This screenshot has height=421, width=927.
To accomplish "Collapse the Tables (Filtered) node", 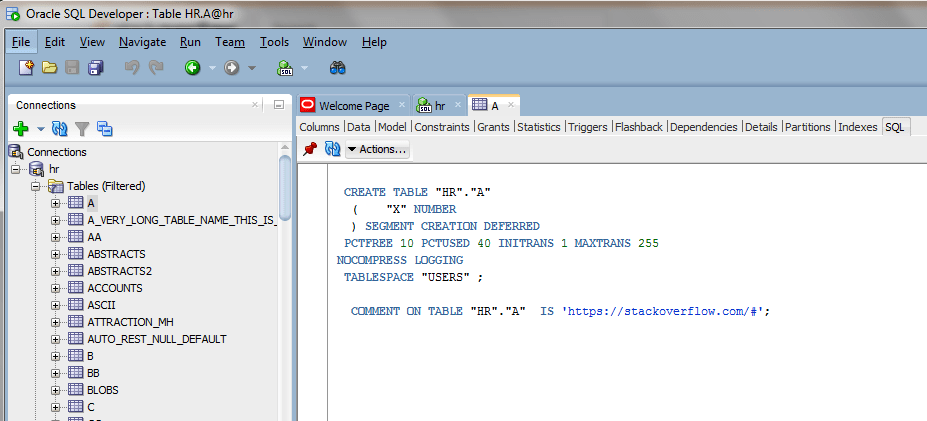I will click(35, 186).
